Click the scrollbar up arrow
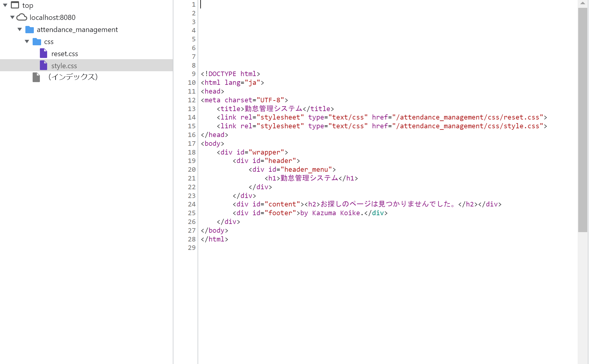Viewport: 590px width, 364px height. [583, 3]
